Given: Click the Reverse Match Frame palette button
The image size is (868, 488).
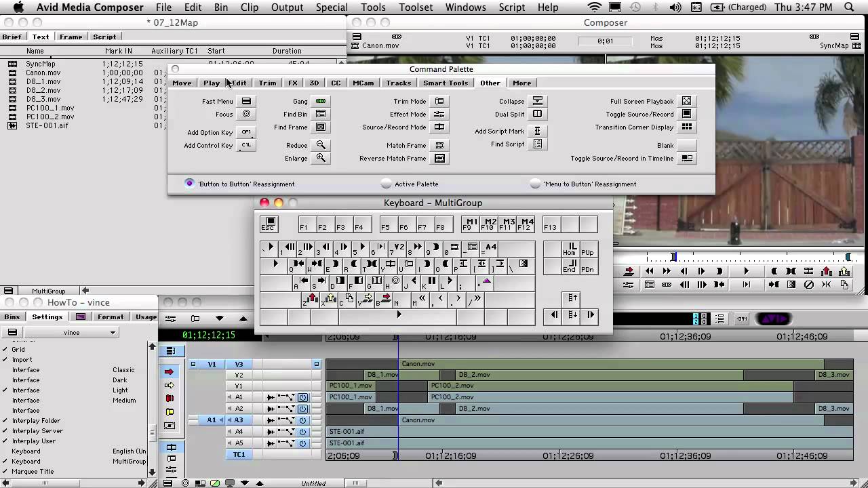Looking at the screenshot, I should tap(439, 158).
